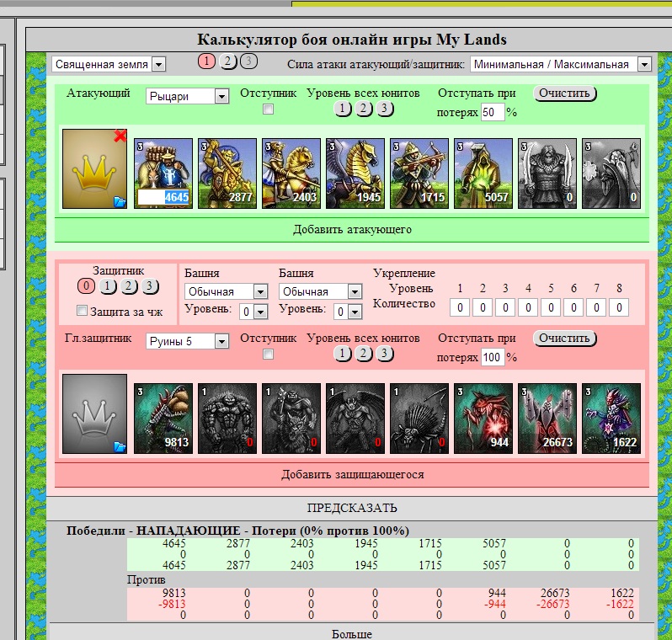Focus fortification level 4 quantity field
This screenshot has height=640, width=672.
click(x=528, y=307)
